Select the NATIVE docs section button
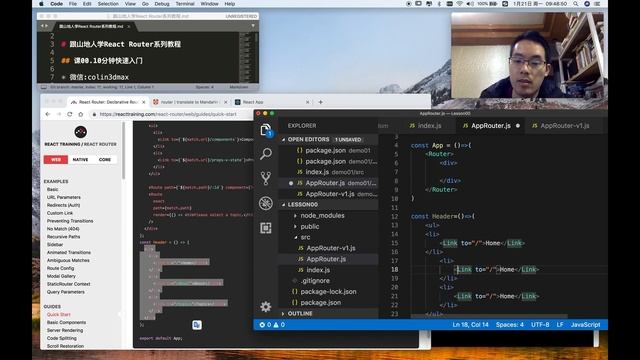Screen dimensions: 640x360 (80, 160)
